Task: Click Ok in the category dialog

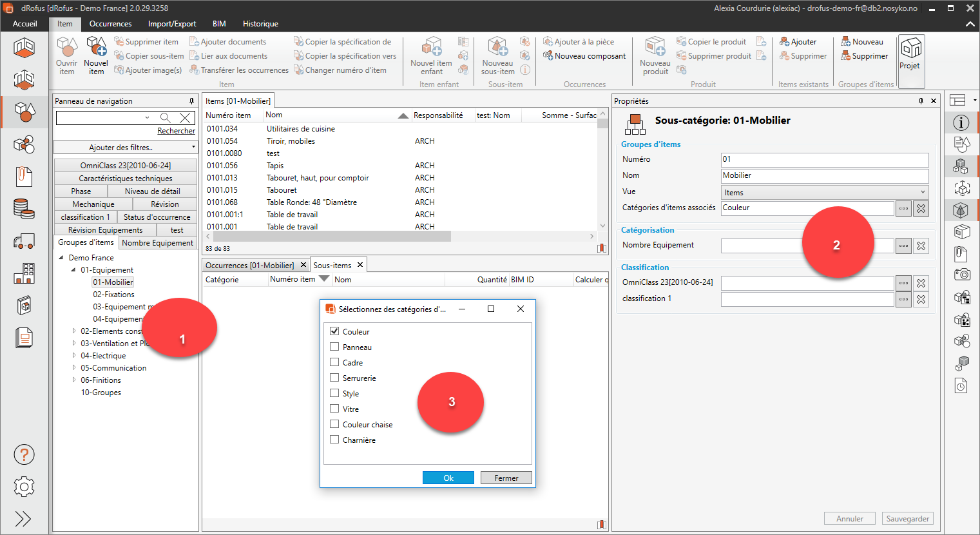Action: (x=448, y=478)
